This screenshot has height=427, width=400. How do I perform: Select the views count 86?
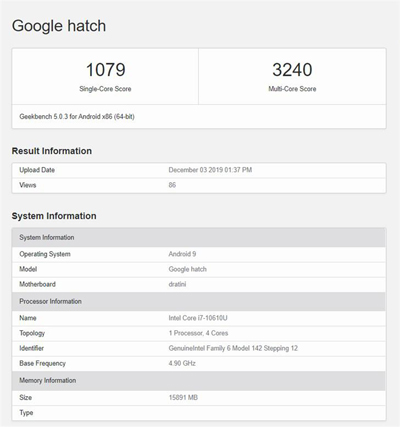pos(172,185)
